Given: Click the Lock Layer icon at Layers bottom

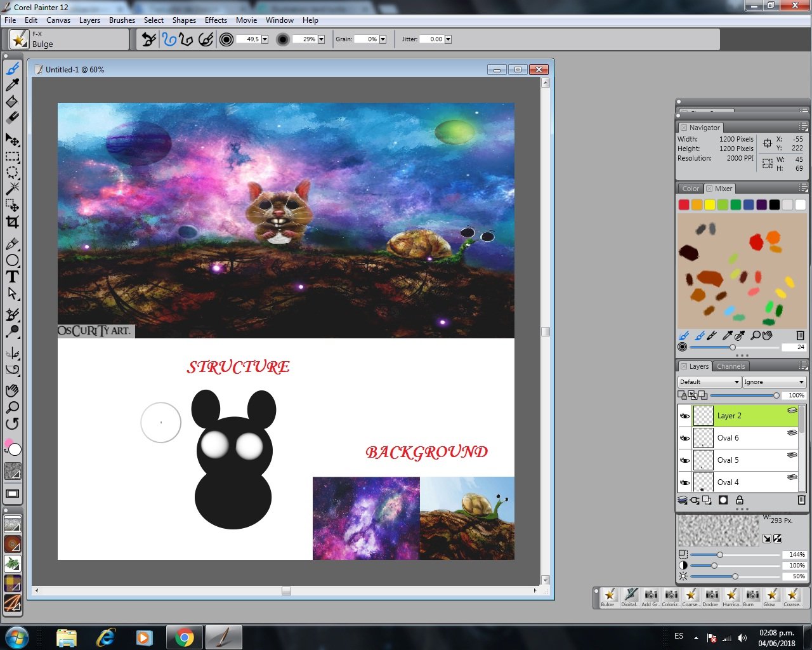Looking at the screenshot, I should pos(740,500).
